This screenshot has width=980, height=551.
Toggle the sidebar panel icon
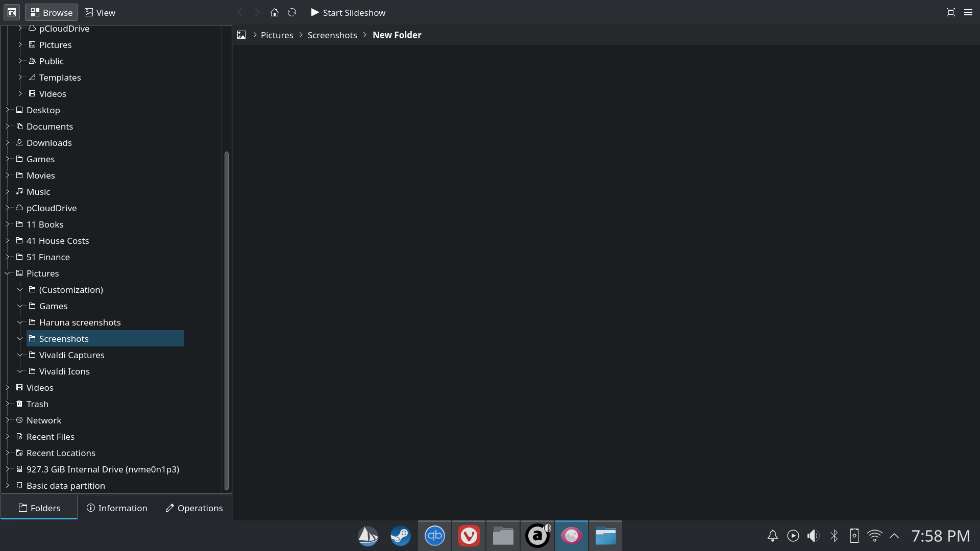tap(12, 12)
